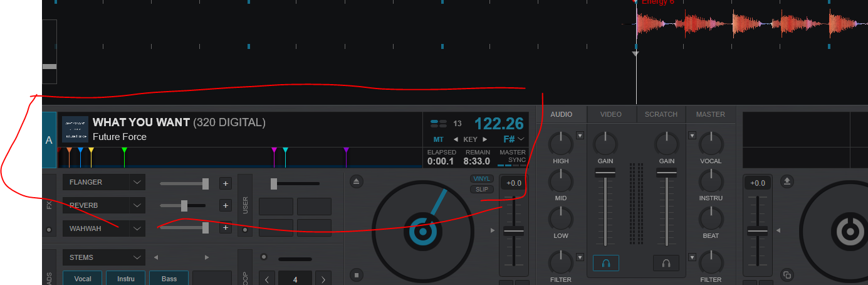Select deck A tab
868x285 pixels.
pos(49,140)
